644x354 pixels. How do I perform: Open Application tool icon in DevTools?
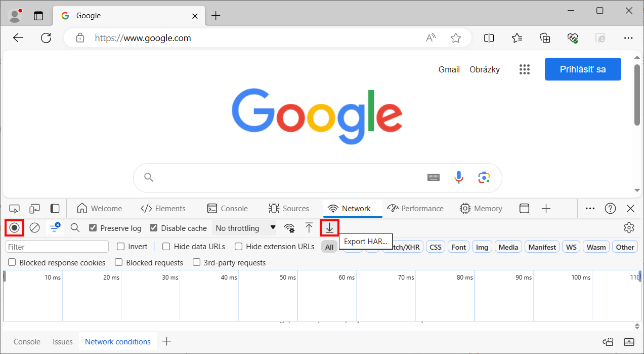[525, 209]
